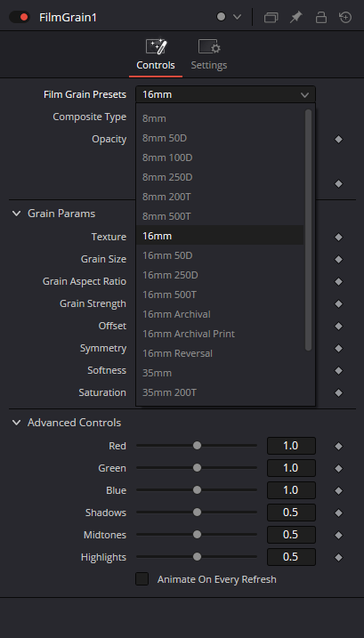This screenshot has height=638, width=364.
Task: Click the Highlights slider handle
Action: click(x=197, y=557)
